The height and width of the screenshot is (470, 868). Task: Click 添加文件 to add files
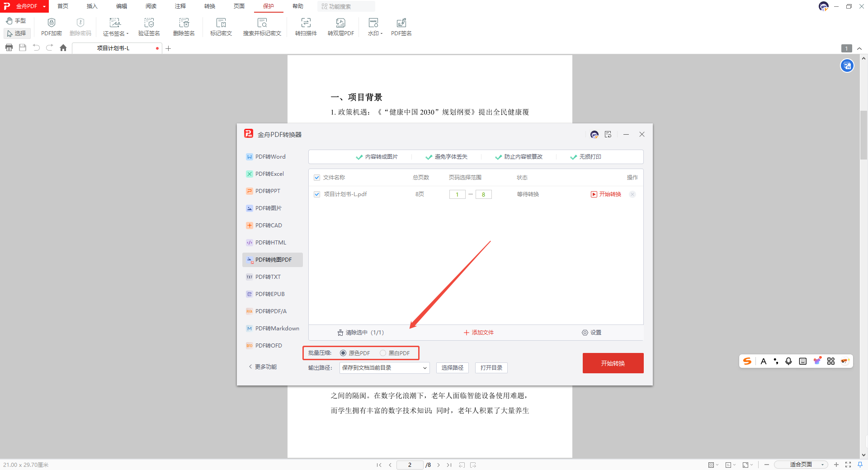[x=479, y=333]
